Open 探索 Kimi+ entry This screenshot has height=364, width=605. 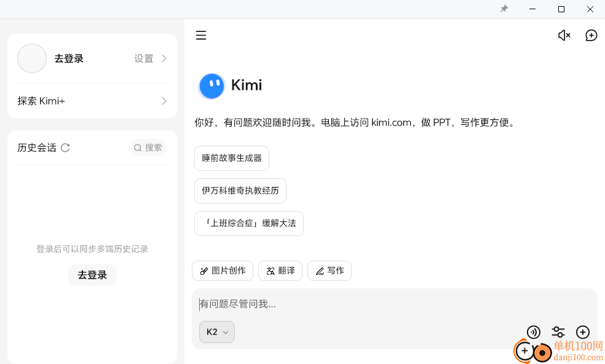pyautogui.click(x=92, y=101)
